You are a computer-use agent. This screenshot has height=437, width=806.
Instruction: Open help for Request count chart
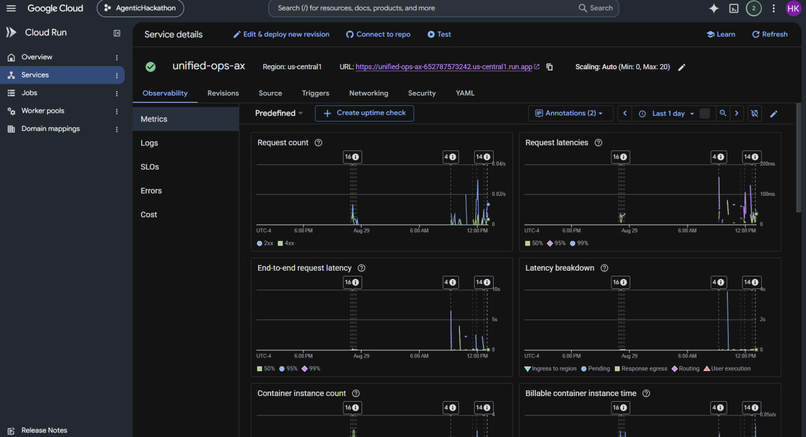(x=318, y=142)
